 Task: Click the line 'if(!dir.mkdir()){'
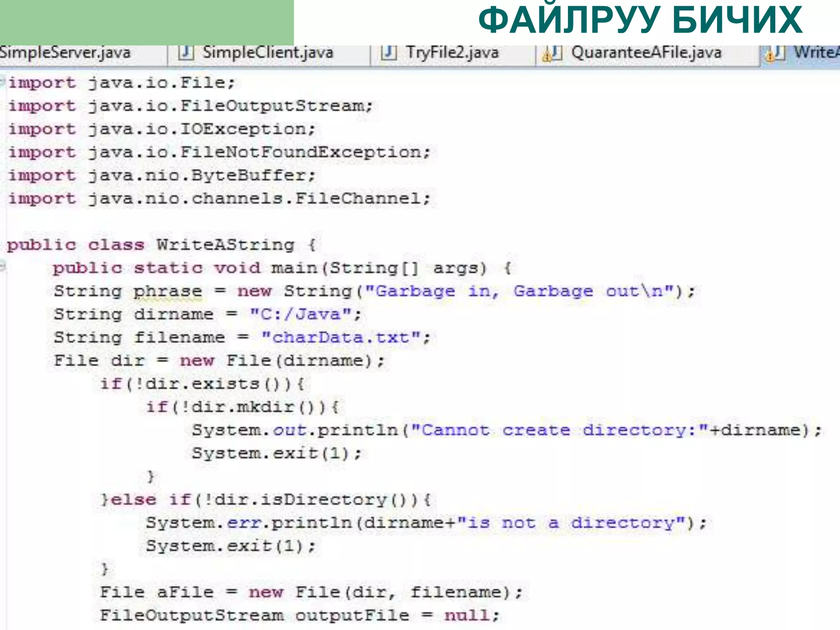pyautogui.click(x=243, y=407)
